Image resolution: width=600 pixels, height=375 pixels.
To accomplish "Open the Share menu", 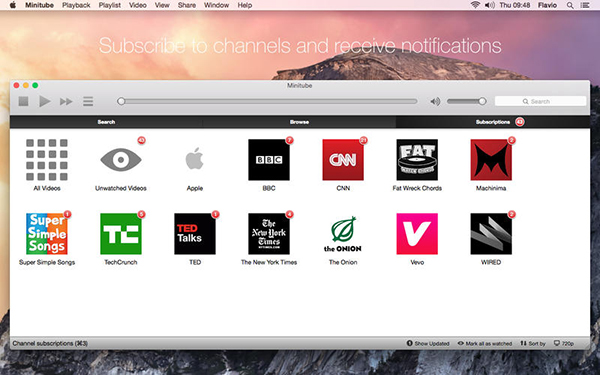I will 187,5.
